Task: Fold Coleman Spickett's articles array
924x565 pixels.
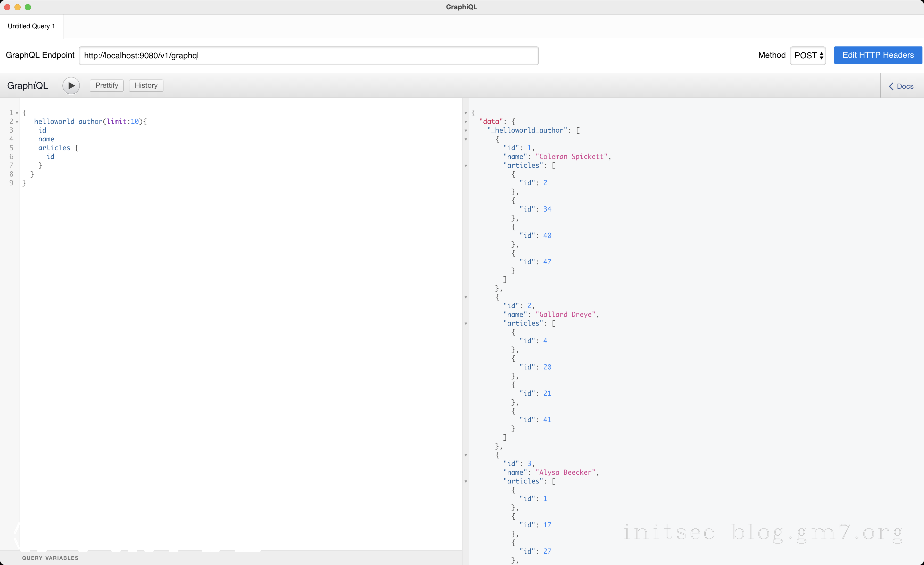Action: point(466,165)
